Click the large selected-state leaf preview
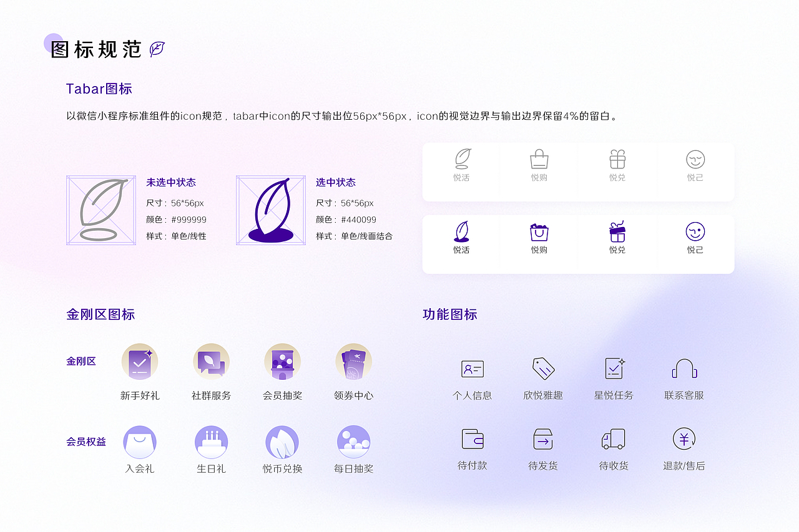799x532 pixels. 271,210
